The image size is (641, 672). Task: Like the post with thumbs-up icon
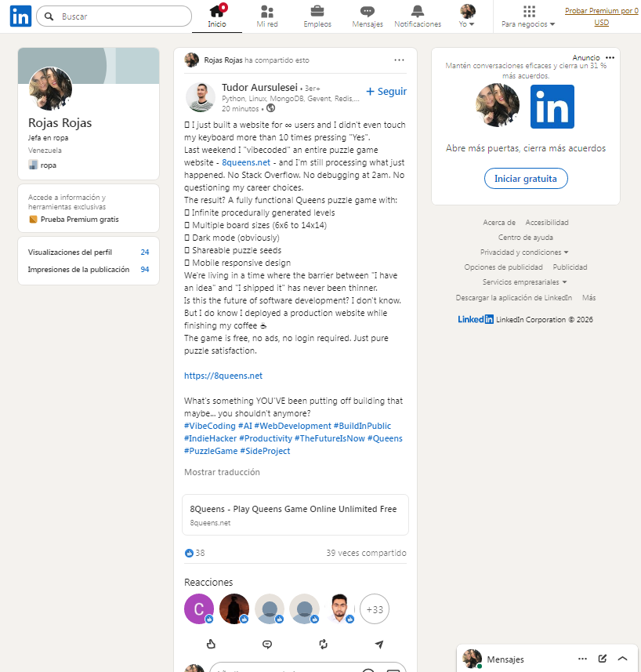point(211,644)
